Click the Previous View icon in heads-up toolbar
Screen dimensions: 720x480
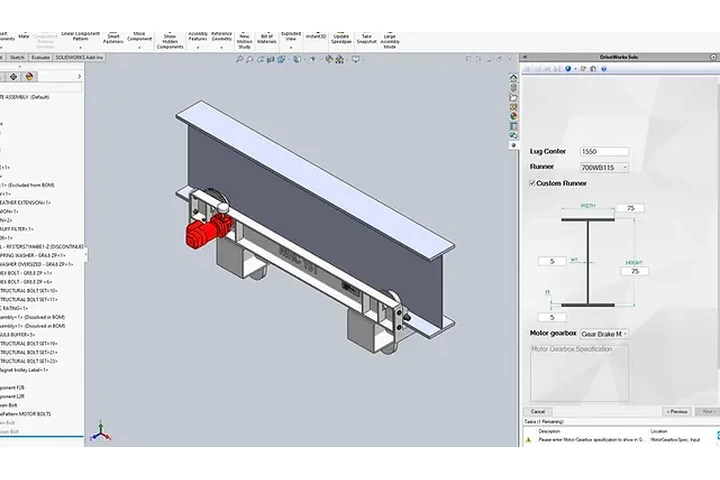point(260,59)
